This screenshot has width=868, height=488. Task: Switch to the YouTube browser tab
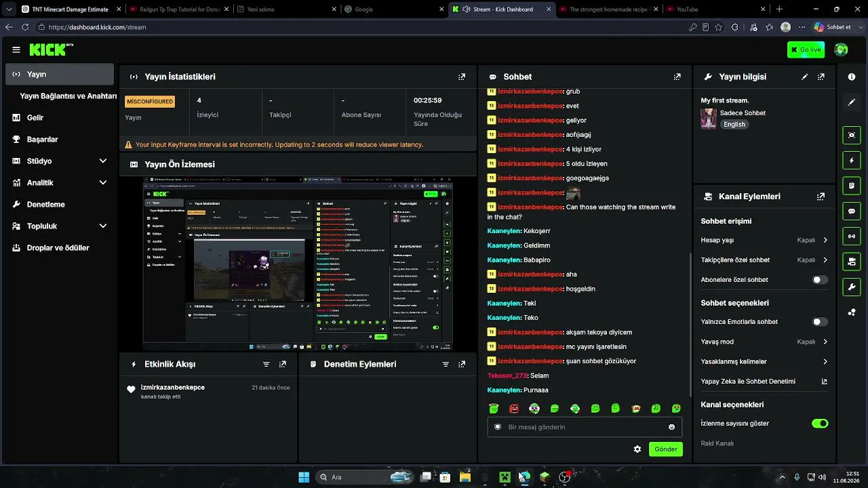click(716, 9)
